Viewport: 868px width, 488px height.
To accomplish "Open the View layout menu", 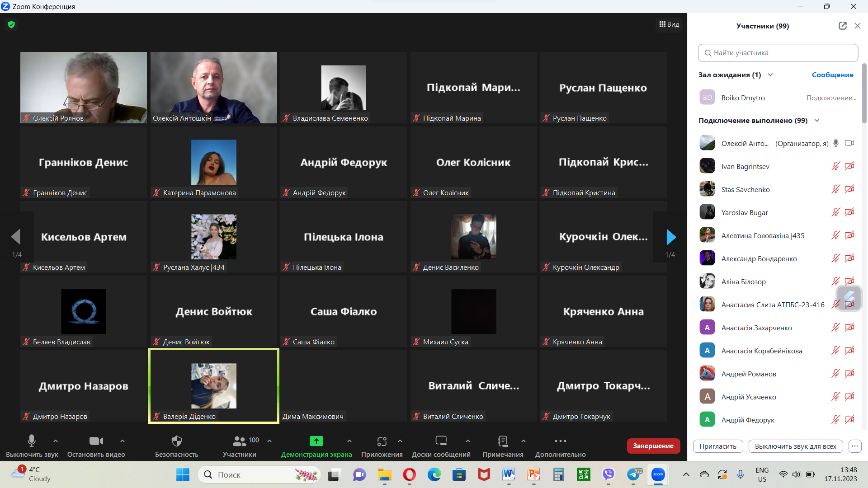I will click(x=669, y=24).
